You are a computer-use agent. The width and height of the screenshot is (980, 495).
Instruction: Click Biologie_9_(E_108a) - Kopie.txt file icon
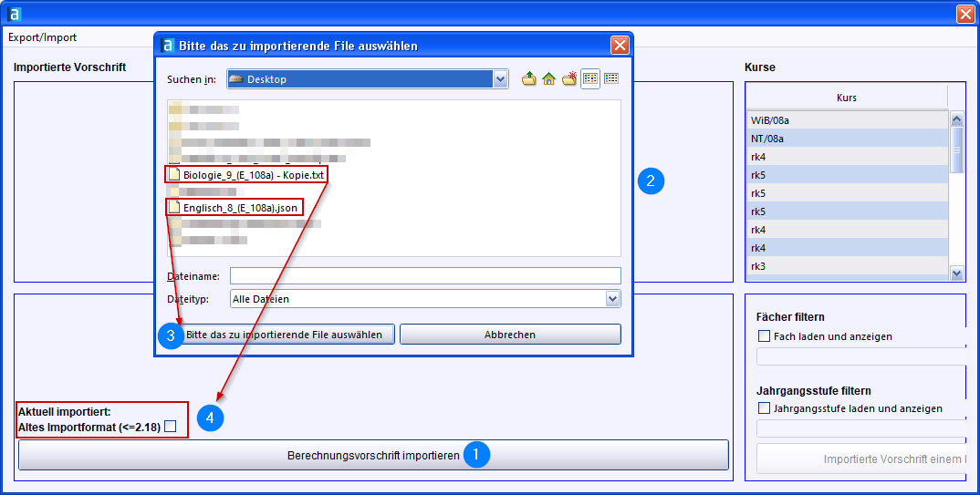tap(174, 175)
